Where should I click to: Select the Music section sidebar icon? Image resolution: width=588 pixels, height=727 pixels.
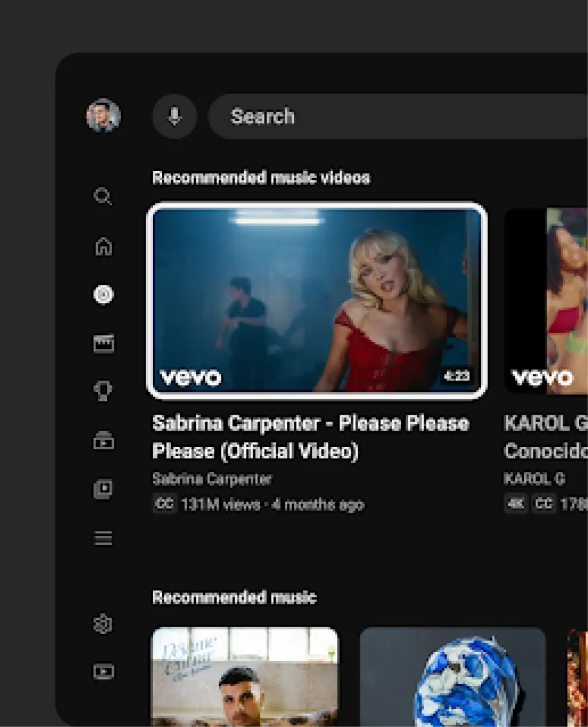click(103, 295)
